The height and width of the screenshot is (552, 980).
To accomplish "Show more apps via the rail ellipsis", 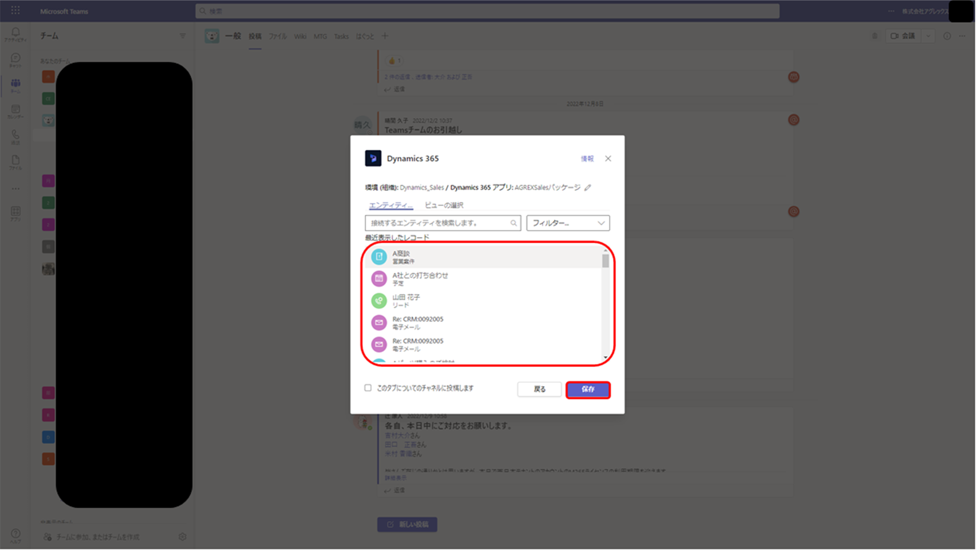I will pos(16,189).
